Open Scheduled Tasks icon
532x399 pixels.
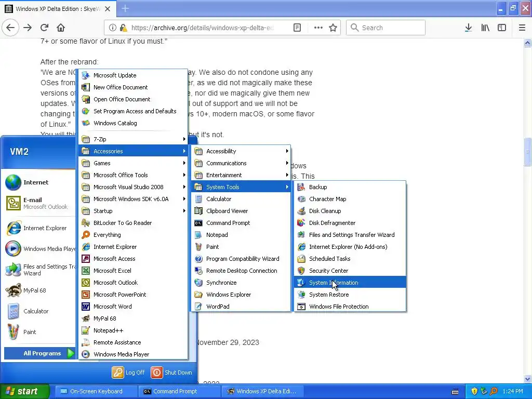click(301, 259)
